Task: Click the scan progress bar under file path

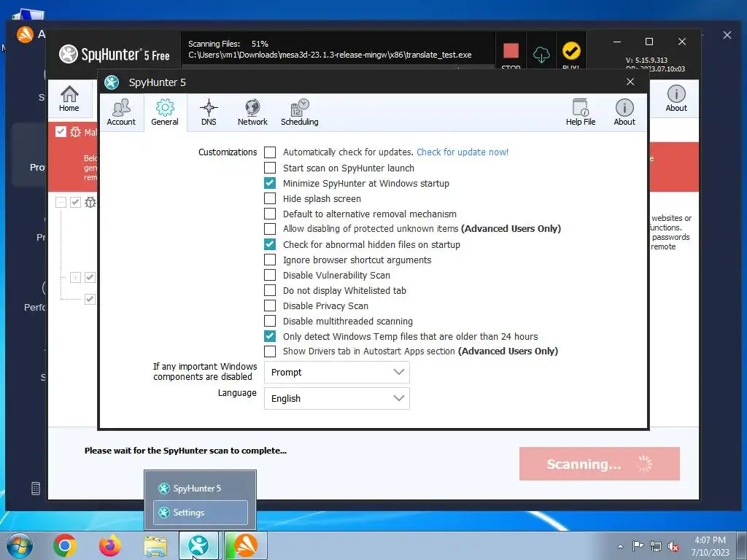Action: coord(338,67)
